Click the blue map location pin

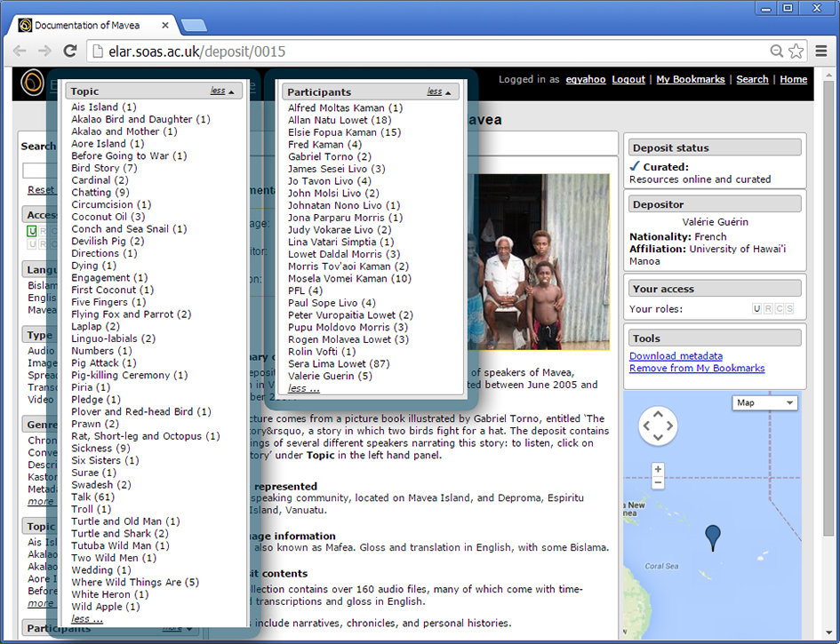[713, 537]
